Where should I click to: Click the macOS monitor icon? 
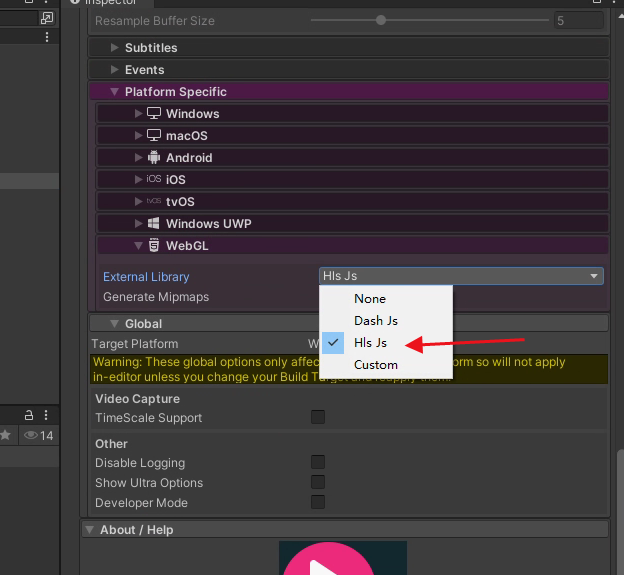tap(154, 135)
